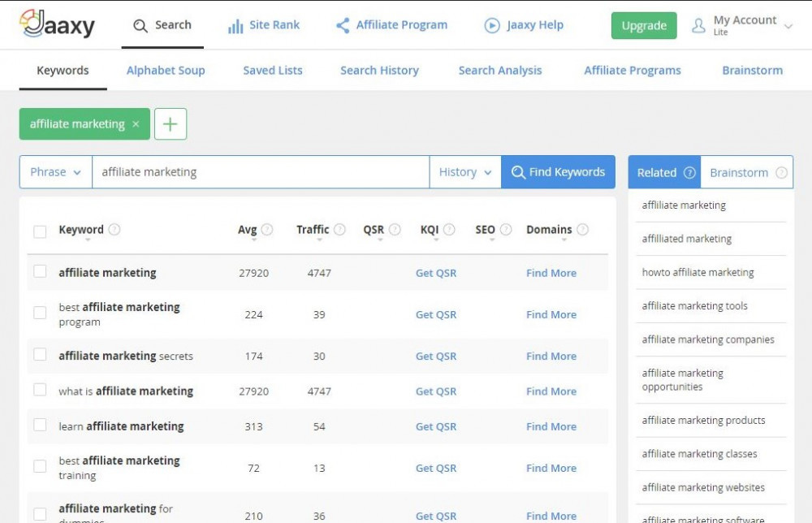Remove the affiliate marketing search tag
The width and height of the screenshot is (812, 523).
(136, 124)
